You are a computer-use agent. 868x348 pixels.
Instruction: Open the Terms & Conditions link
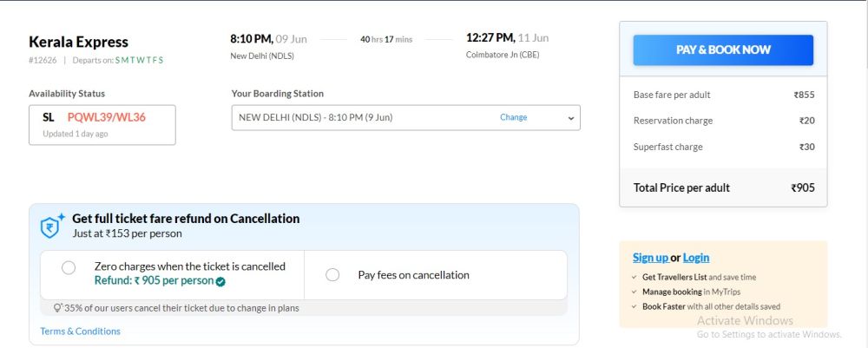80,332
